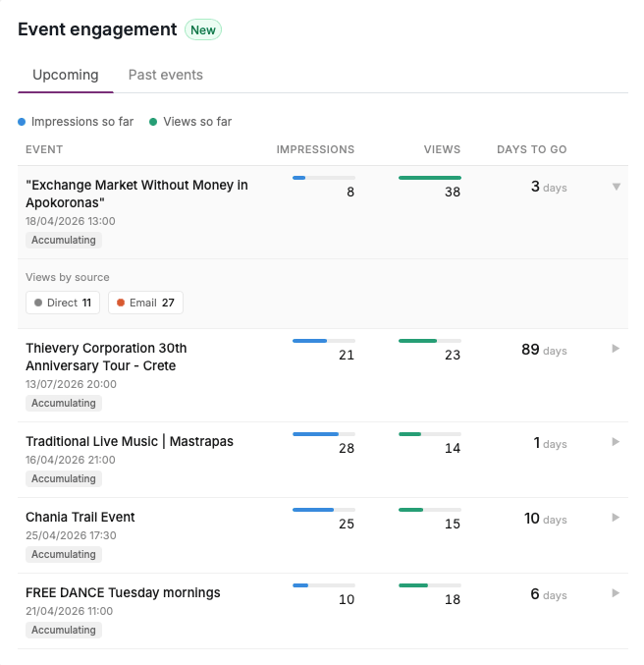Click the IMPRESSIONS column header
This screenshot has width=644, height=665.
click(x=315, y=149)
